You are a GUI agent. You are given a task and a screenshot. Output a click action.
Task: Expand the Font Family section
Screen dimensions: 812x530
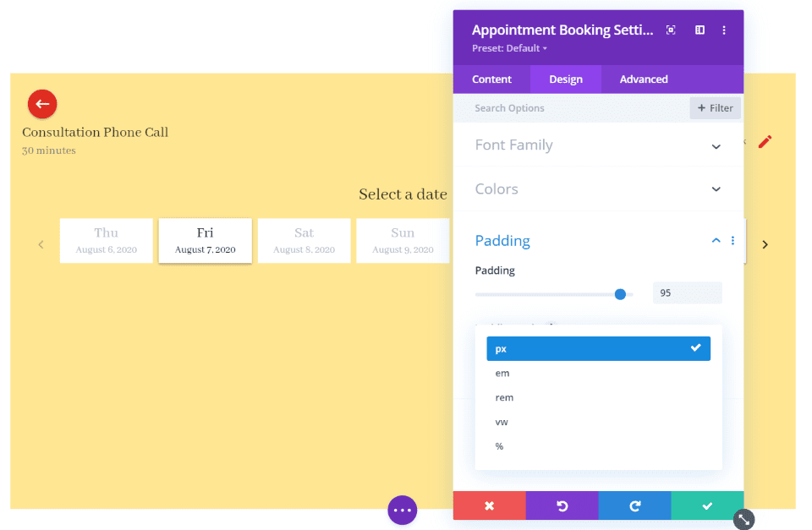pyautogui.click(x=598, y=145)
